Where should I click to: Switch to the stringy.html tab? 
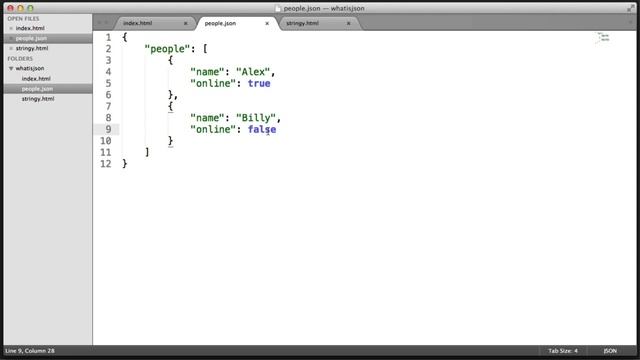coord(302,23)
